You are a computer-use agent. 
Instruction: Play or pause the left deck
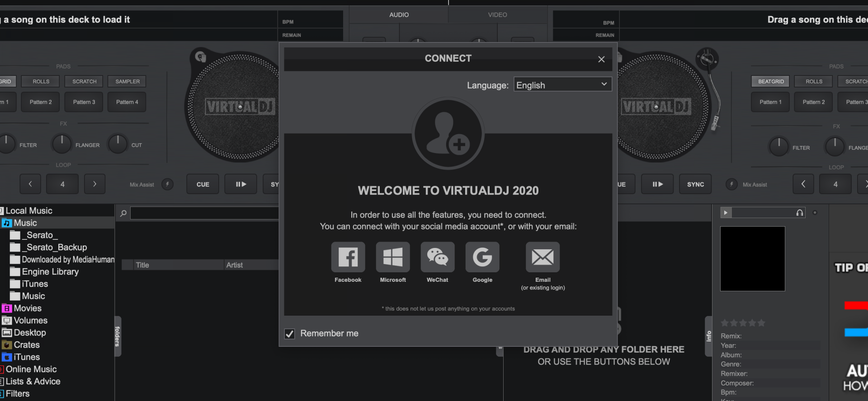pos(241,184)
